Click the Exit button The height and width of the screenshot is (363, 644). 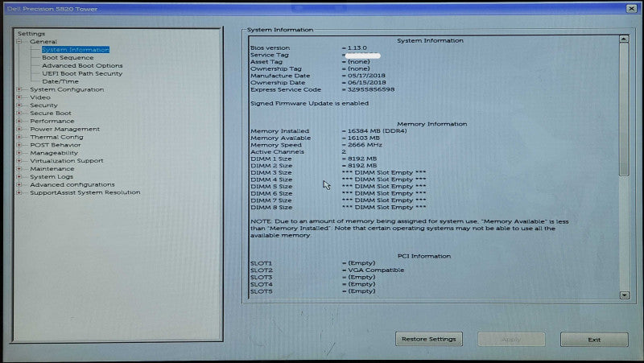tap(594, 340)
